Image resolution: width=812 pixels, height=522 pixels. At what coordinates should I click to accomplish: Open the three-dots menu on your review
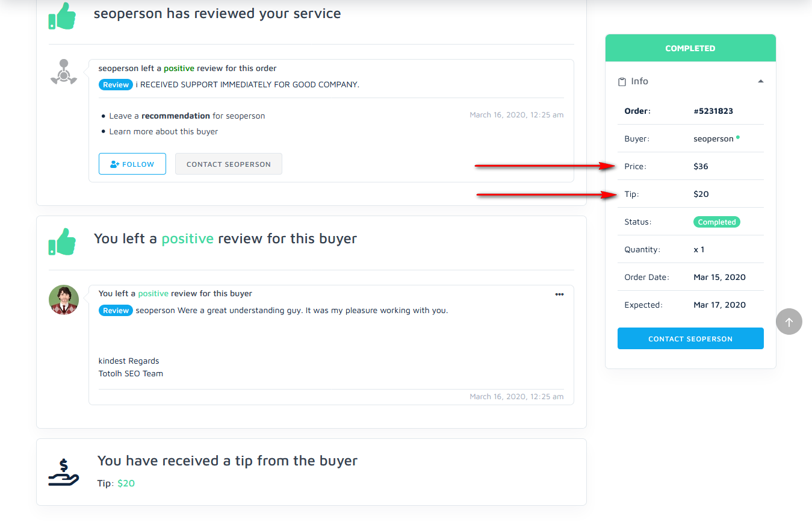[x=559, y=294]
